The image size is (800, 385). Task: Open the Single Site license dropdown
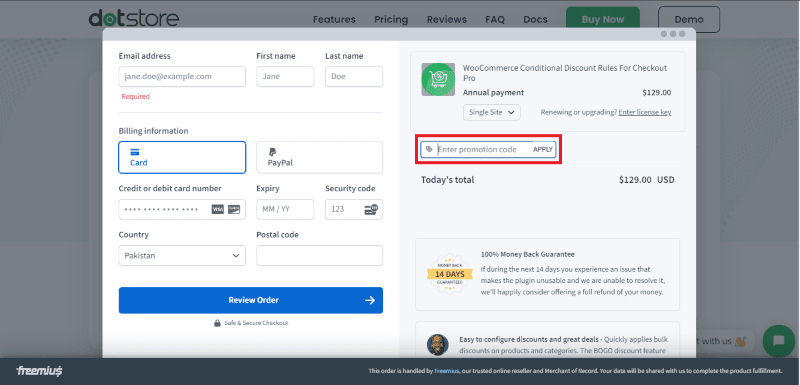point(491,113)
